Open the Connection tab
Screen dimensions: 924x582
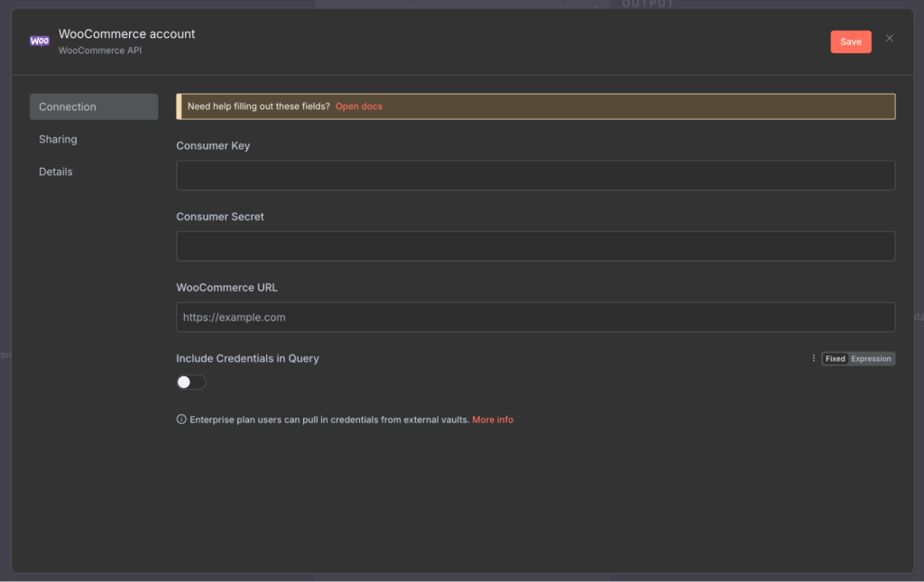(93, 106)
